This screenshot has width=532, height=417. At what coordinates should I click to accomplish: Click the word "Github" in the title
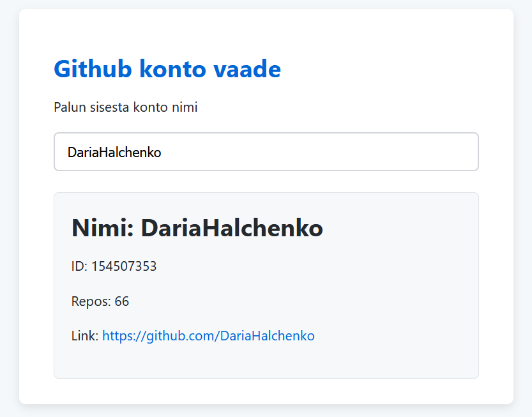click(93, 69)
